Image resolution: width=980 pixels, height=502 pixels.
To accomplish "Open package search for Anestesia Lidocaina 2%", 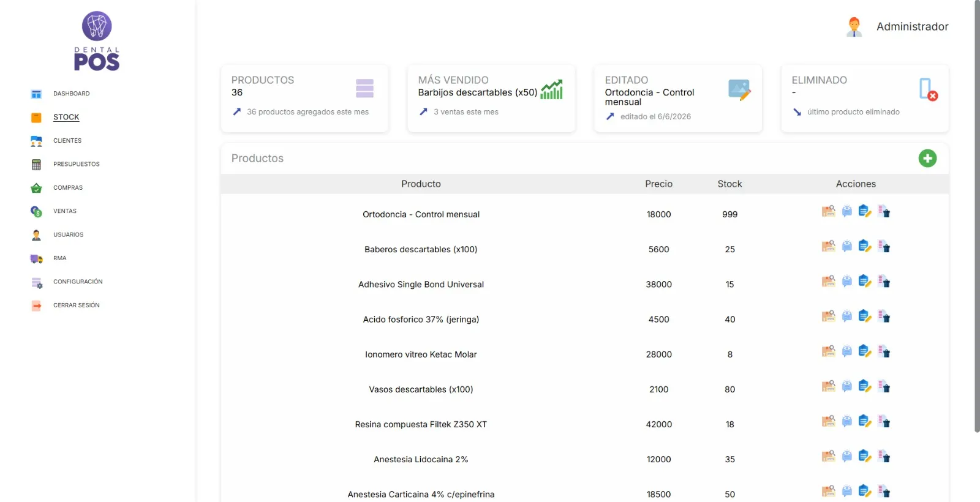I will (x=828, y=455).
